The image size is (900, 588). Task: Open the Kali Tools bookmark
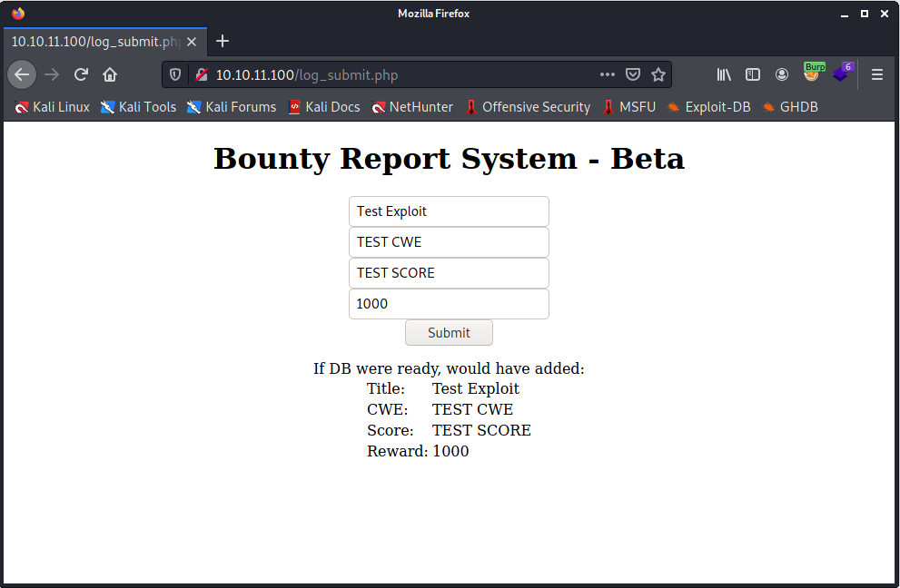pos(138,107)
